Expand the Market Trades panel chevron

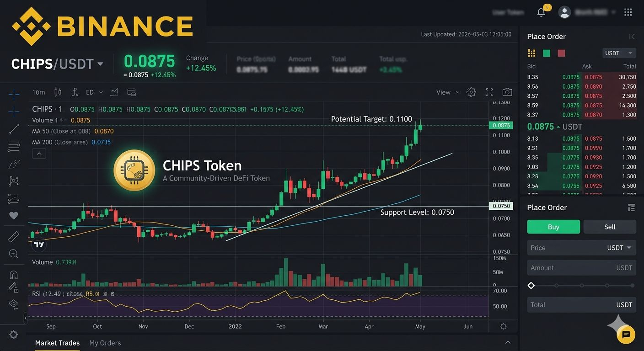click(x=508, y=342)
